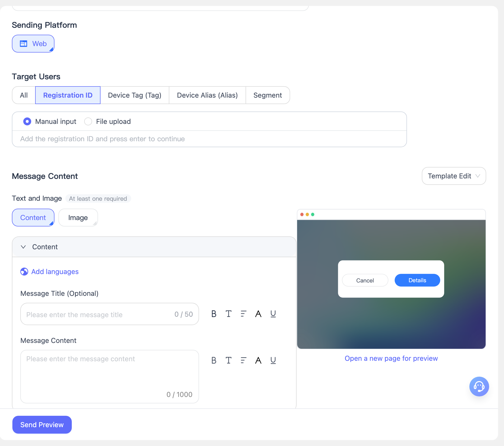
Task: Open text alignment for message content
Action: pos(244,360)
